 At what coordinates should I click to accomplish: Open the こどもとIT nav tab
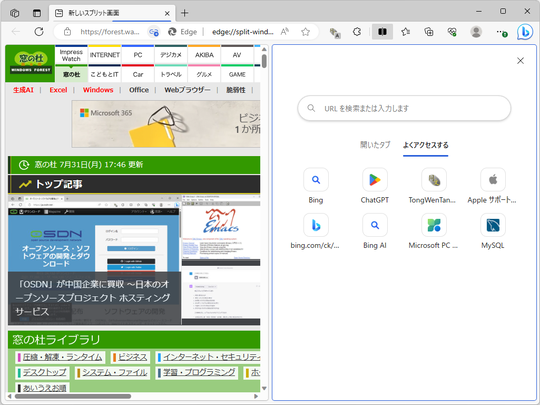click(x=105, y=74)
